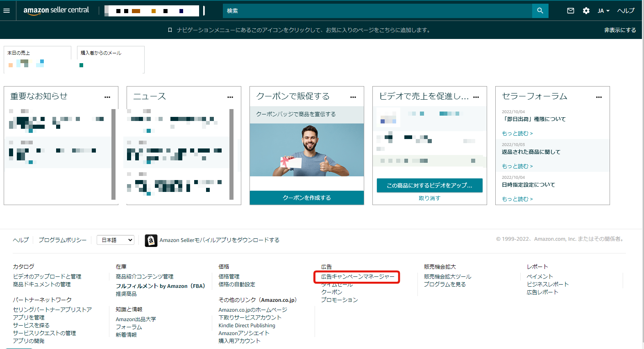The image size is (644, 349).
Task: Open options menu for ニュース card
Action: (230, 97)
